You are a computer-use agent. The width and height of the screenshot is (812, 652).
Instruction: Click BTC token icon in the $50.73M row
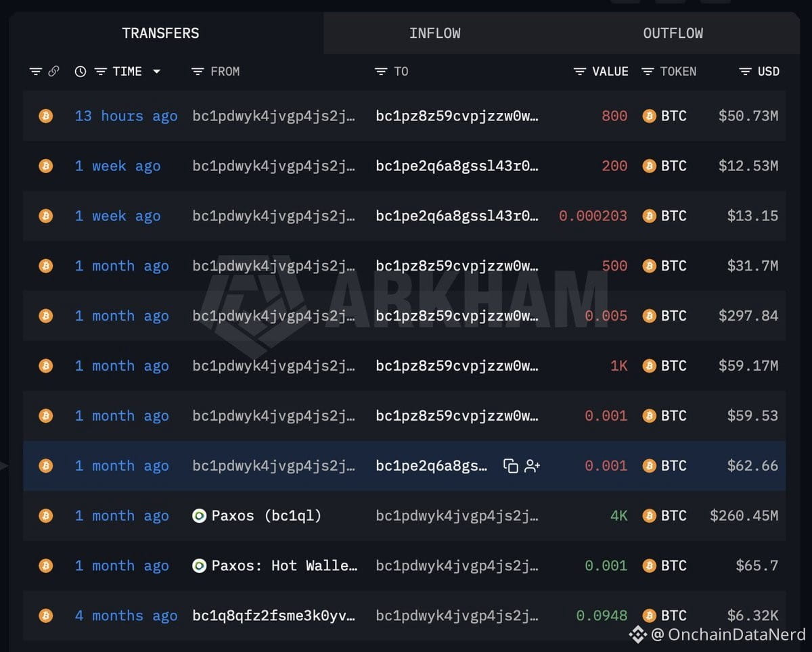pos(649,116)
